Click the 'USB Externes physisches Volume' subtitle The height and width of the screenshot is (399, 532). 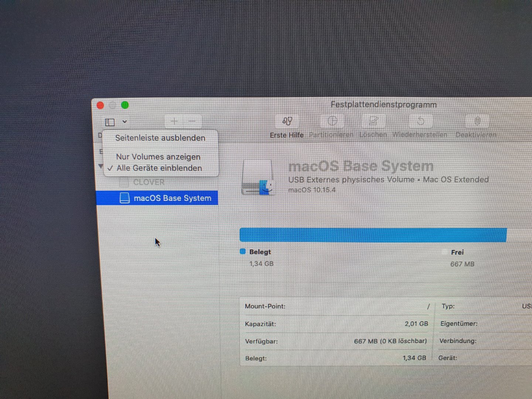pos(351,180)
